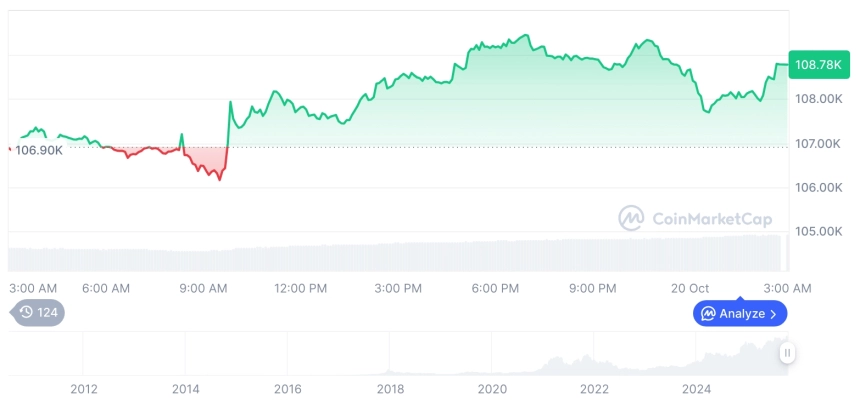This screenshot has height=401, width=860.
Task: Click the Analyze button's chart icon
Action: pos(708,314)
